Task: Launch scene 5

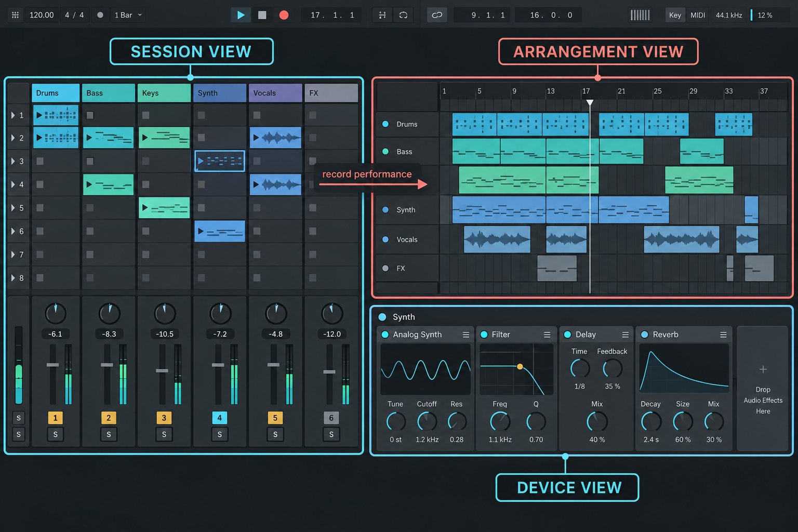Action: click(13, 208)
